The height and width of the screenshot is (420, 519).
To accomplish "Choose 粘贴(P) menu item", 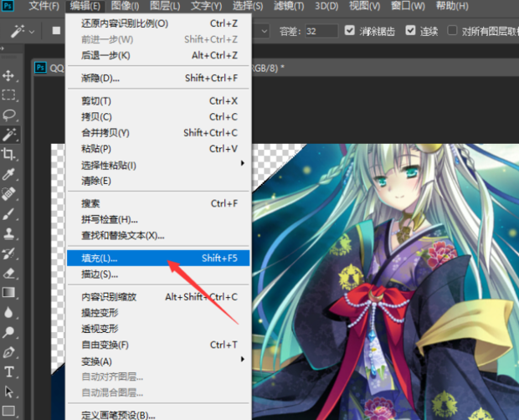I will pos(158,149).
